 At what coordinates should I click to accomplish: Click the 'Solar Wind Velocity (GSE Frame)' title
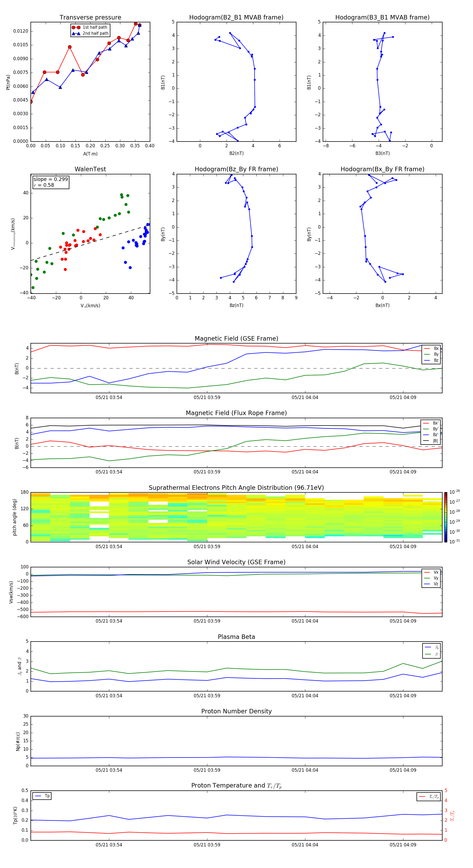pyautogui.click(x=236, y=562)
